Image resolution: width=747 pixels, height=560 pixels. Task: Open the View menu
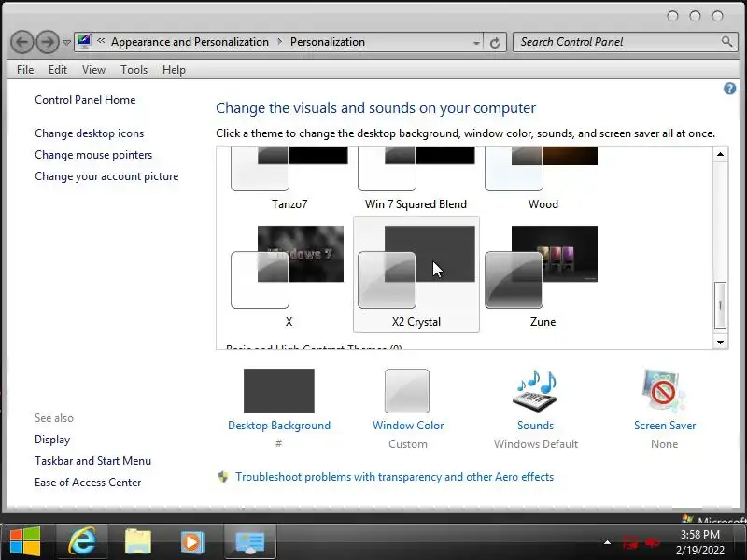pos(93,69)
